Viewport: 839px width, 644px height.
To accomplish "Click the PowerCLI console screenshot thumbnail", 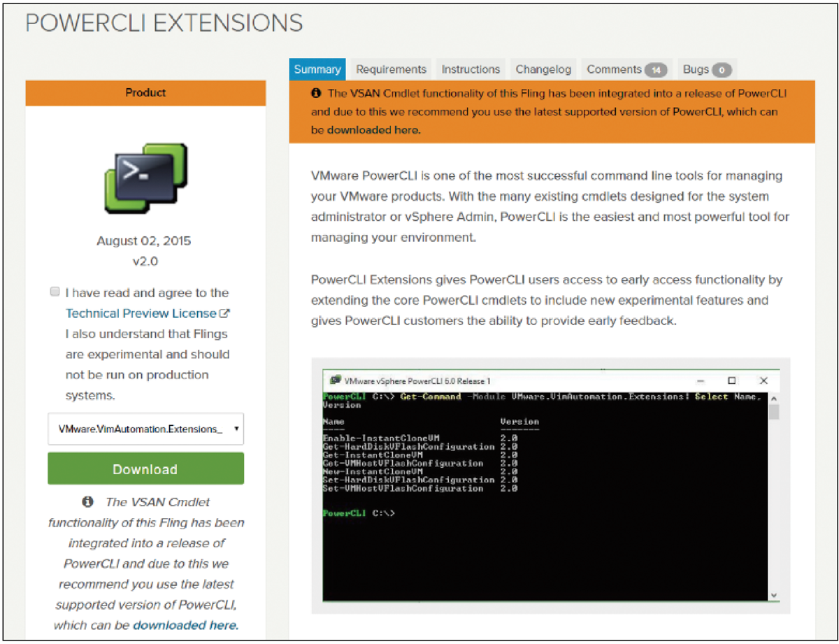I will pos(550,486).
